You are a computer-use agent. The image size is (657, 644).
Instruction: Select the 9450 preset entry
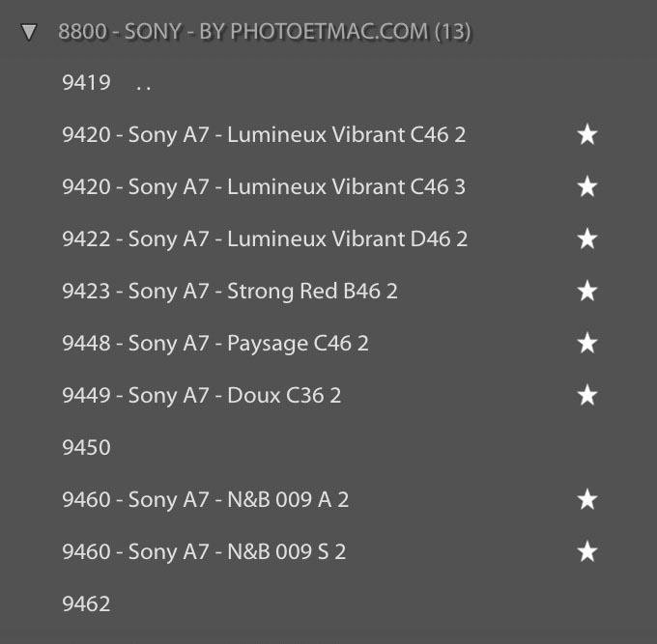coord(86,448)
